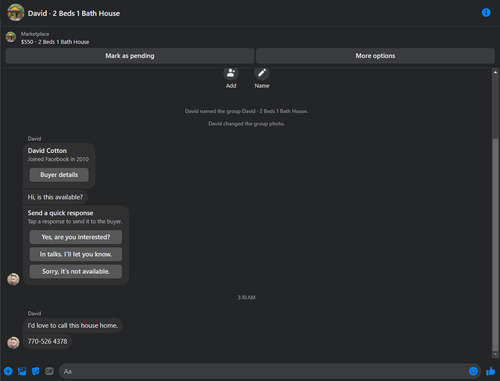The height and width of the screenshot is (381, 500).
Task: Open more actions plus icon
Action: click(8, 371)
